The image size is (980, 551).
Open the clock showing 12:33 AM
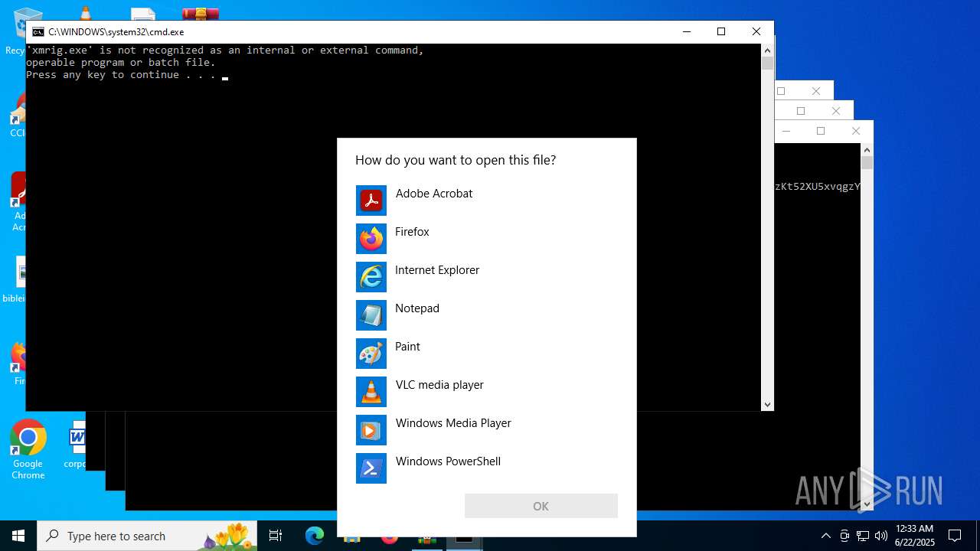point(915,536)
